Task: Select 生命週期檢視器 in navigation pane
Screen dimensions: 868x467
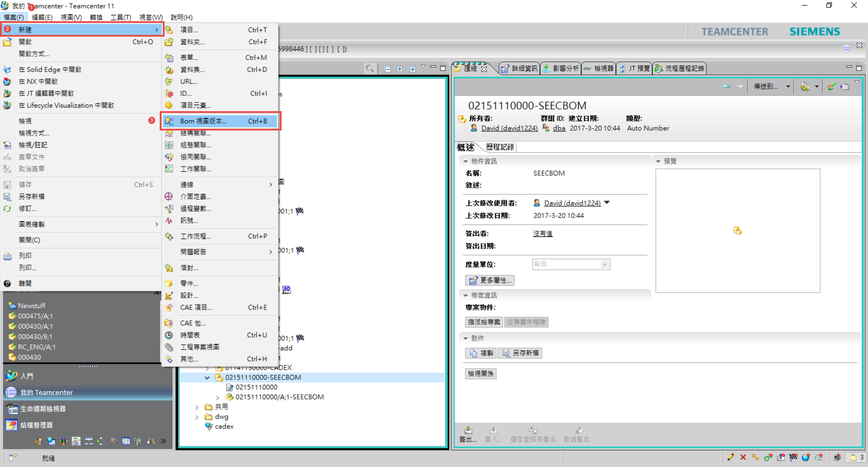Action: (88, 409)
